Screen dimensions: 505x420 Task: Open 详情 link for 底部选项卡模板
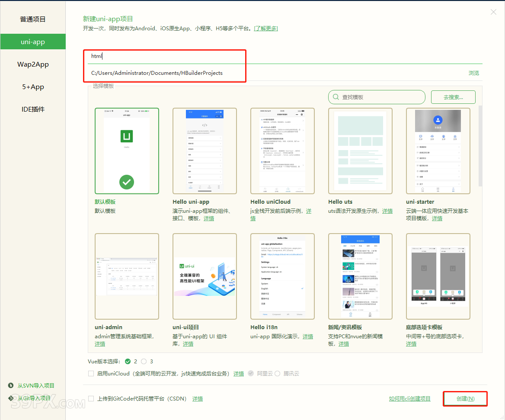tap(411, 344)
